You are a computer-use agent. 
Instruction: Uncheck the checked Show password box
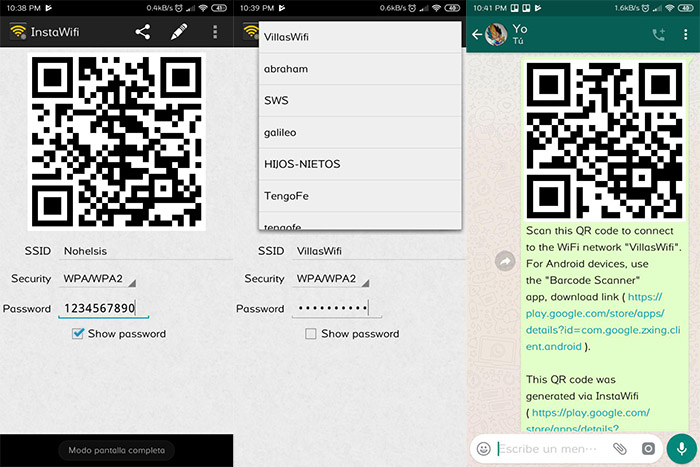[78, 333]
